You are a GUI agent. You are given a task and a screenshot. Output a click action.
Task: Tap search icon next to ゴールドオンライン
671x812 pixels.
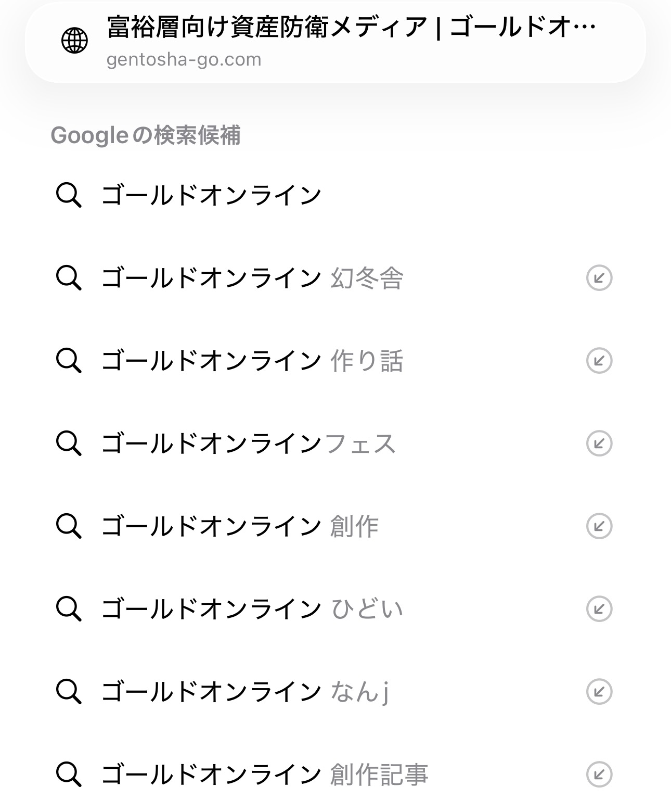(x=69, y=196)
